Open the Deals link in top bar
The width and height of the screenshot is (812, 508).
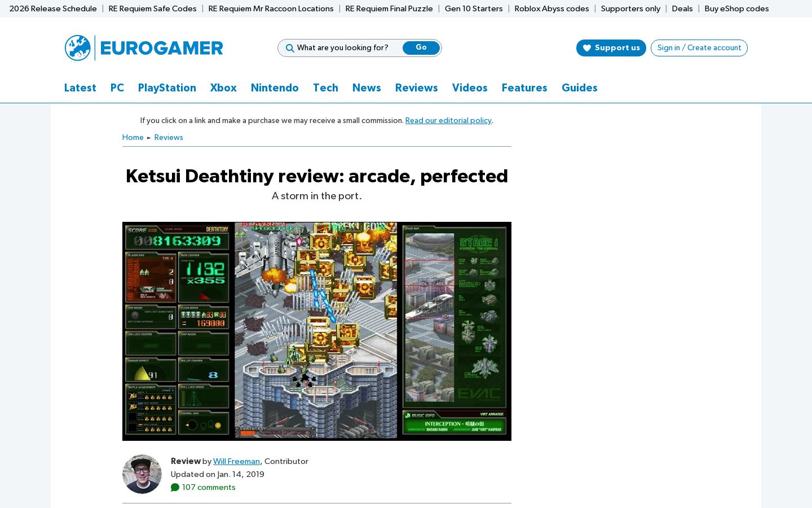(682, 8)
